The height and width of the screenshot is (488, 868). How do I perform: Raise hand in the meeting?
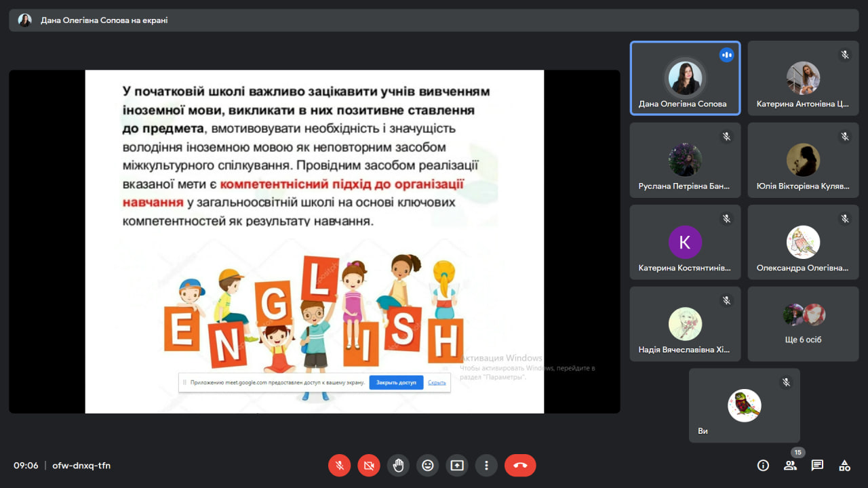point(398,466)
